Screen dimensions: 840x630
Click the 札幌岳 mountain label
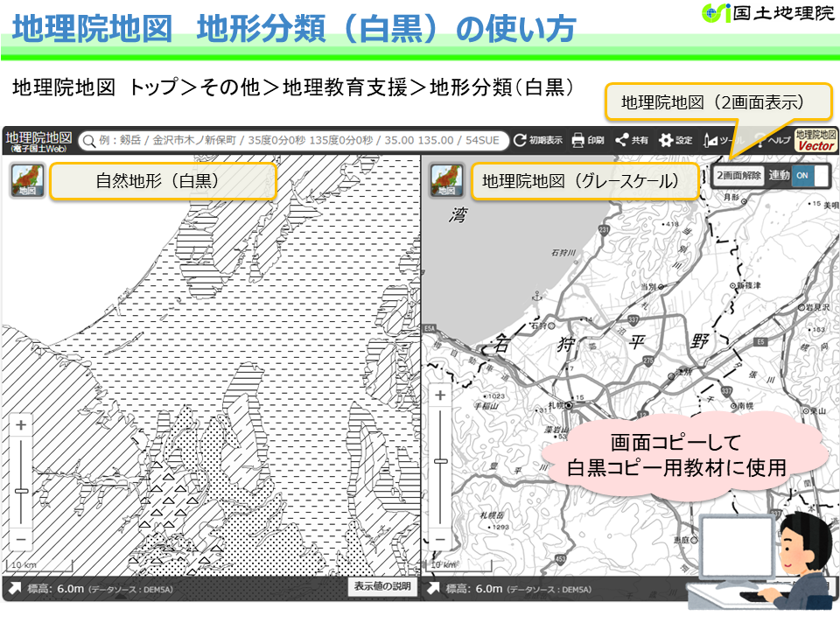491,515
